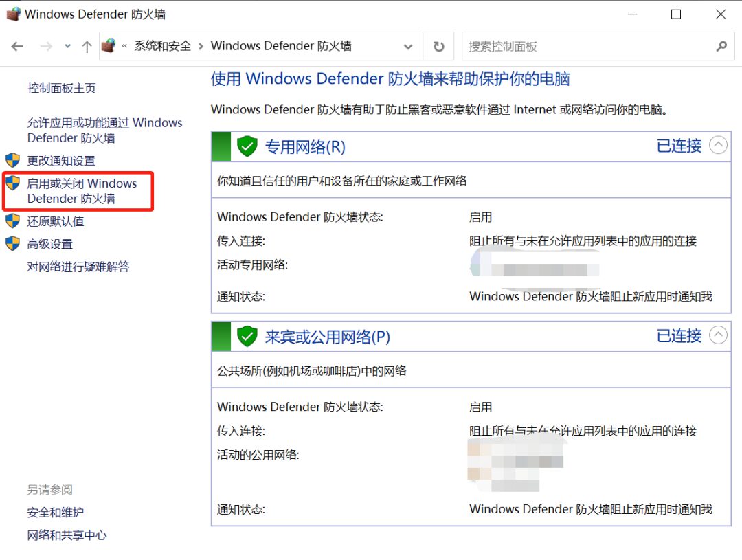Image resolution: width=742 pixels, height=560 pixels.
Task: Expand address bar history dropdown
Action: 408,47
